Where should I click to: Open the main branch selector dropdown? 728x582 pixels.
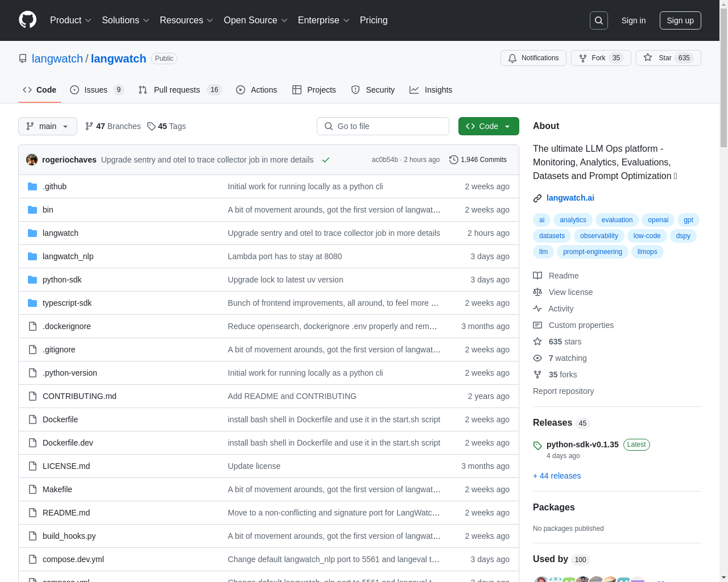click(48, 126)
